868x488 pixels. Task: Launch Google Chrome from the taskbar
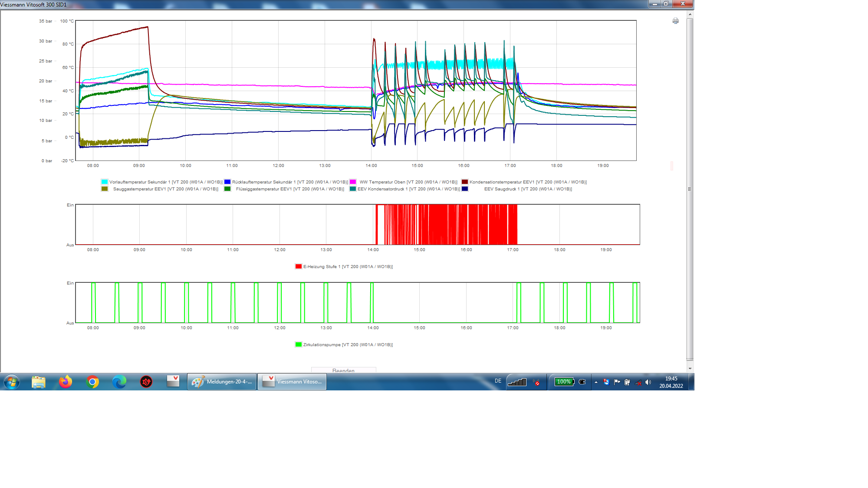click(x=92, y=382)
